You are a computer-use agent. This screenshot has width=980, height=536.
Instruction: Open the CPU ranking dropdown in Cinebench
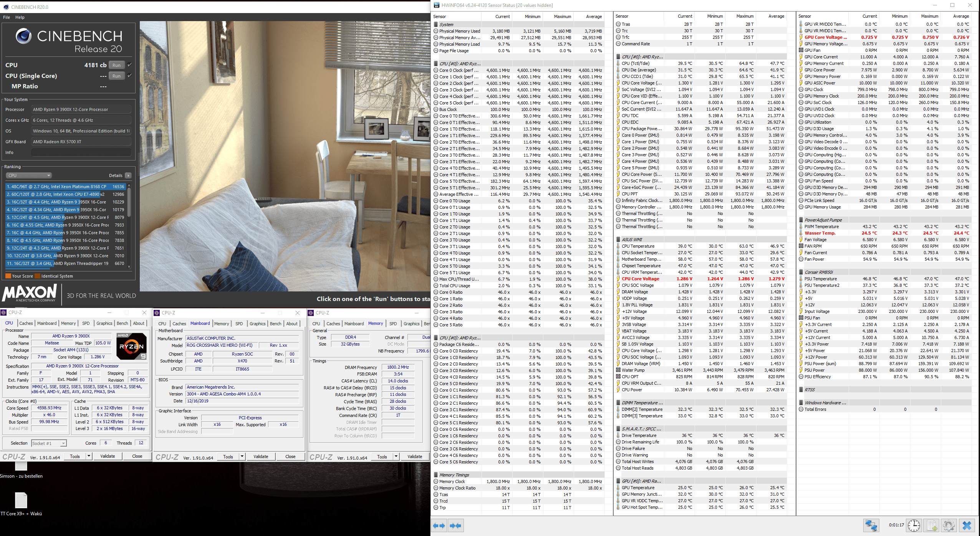coord(29,175)
